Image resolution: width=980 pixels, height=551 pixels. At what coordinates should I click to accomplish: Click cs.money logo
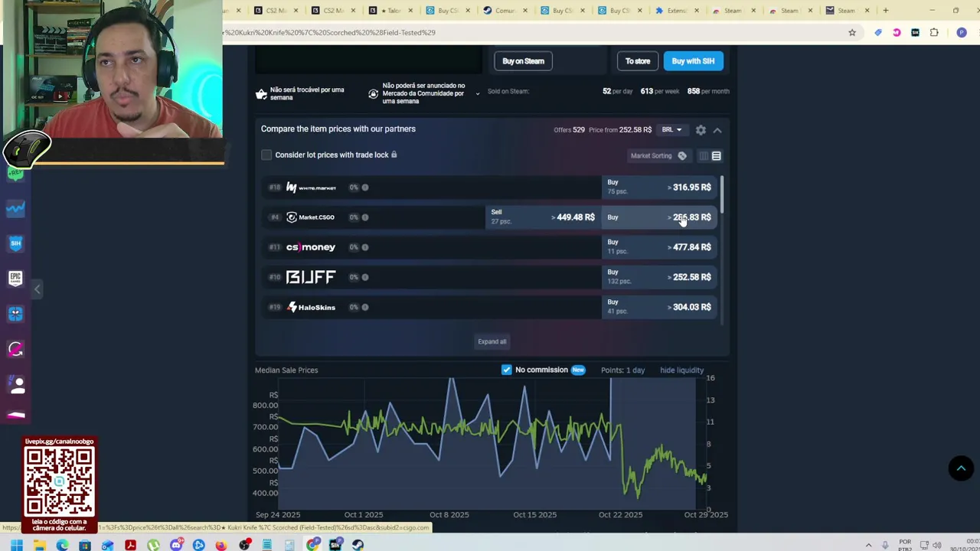click(311, 247)
